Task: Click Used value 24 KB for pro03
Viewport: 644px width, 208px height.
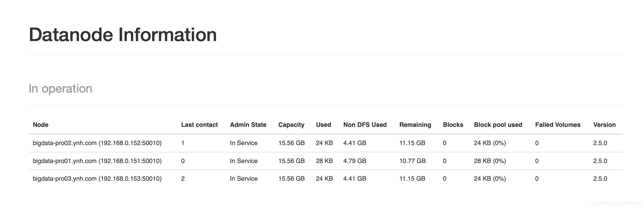Action: 324,179
